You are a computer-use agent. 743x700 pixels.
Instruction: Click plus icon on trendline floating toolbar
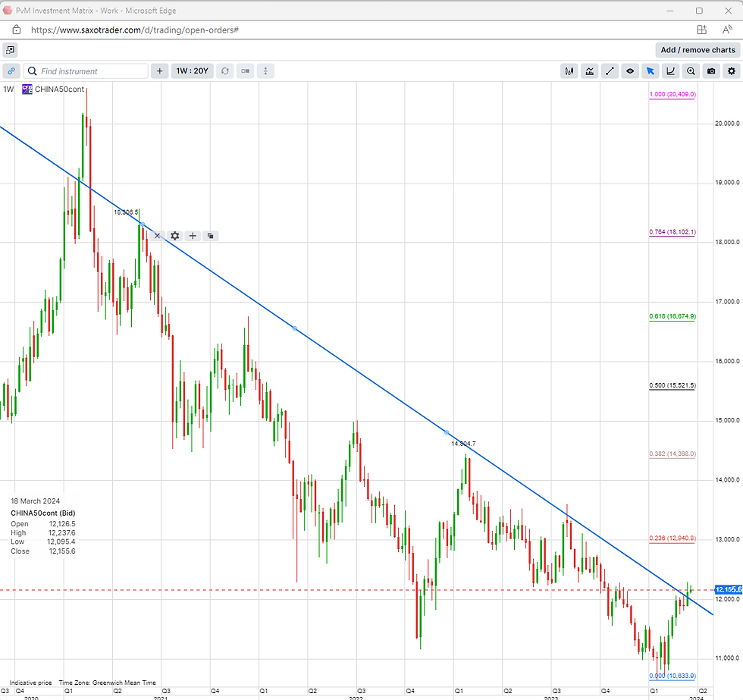click(x=193, y=236)
